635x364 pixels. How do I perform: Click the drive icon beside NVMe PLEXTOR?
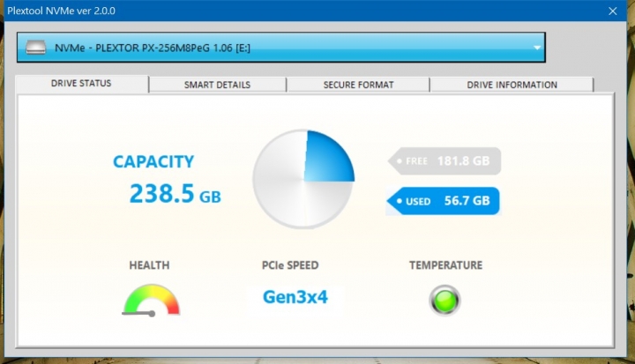tap(35, 48)
